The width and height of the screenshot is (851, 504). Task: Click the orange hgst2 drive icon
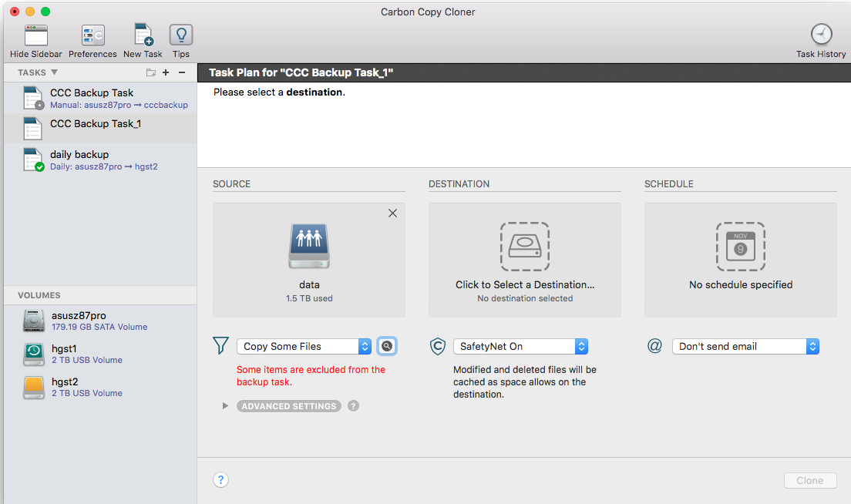point(34,388)
